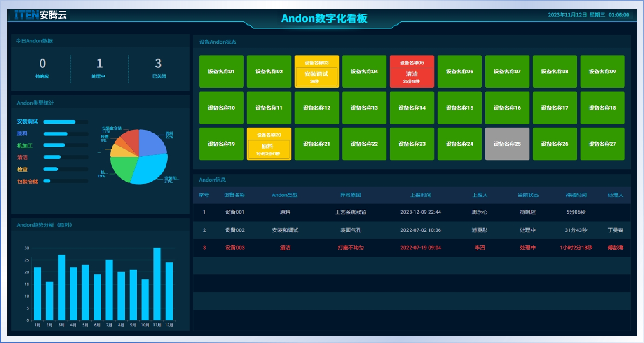Open the 设备001 row in Andon信息 table

[x=412, y=212]
